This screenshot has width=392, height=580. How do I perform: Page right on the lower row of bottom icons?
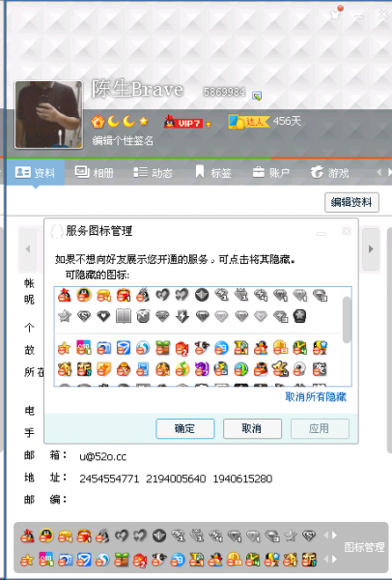pos(335,560)
